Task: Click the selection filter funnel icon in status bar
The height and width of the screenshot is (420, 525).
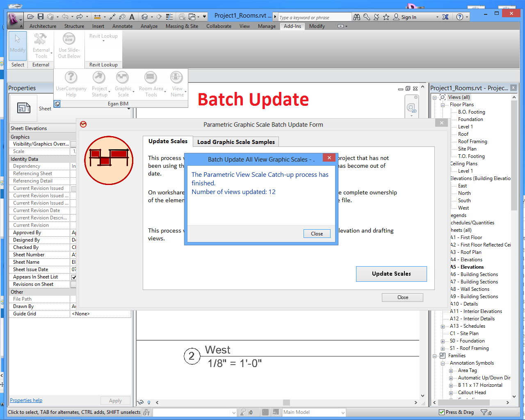Action: 484,412
